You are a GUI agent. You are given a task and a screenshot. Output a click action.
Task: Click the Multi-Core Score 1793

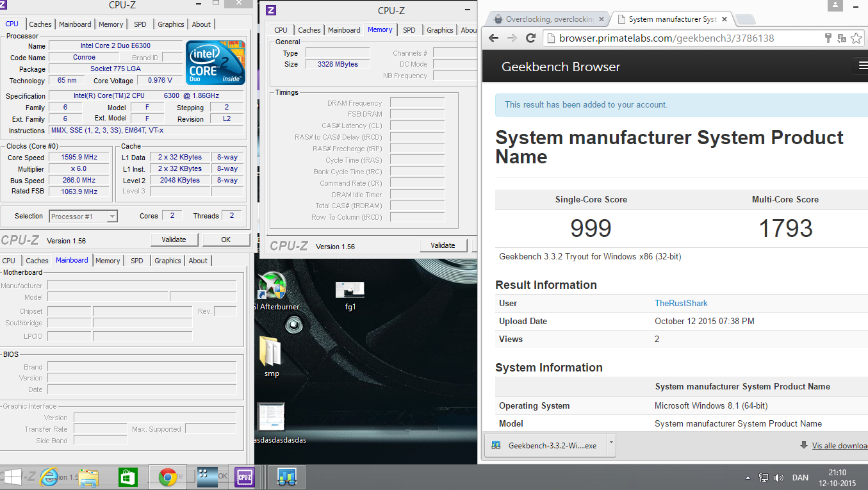pos(785,228)
